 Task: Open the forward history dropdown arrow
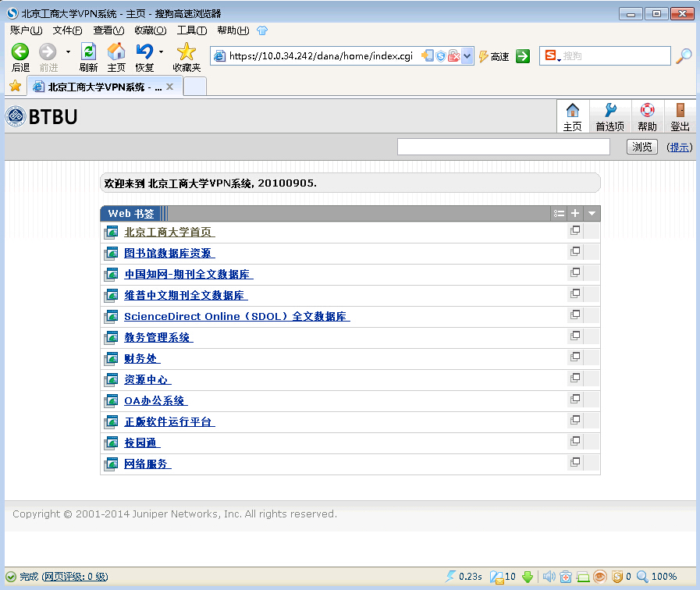click(68, 52)
